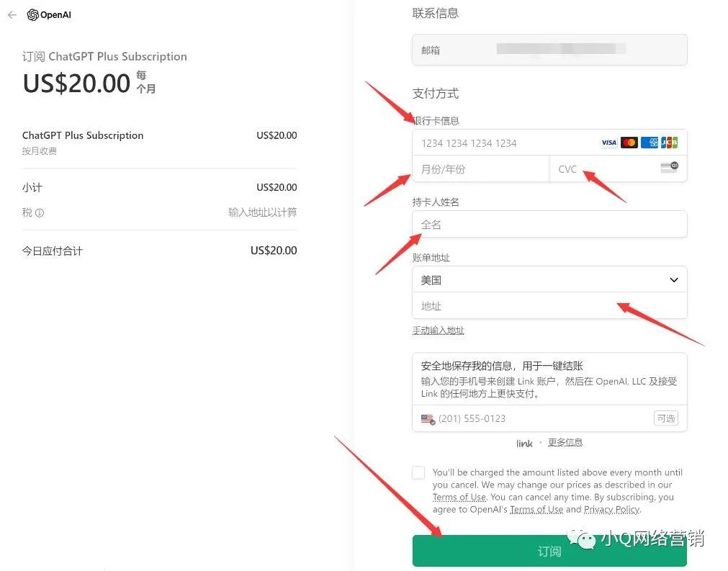Click the 可选 optional tag
The width and height of the screenshot is (728, 571).
point(666,419)
